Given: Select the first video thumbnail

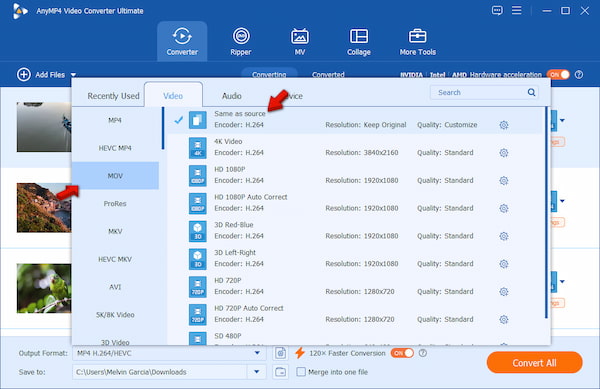Looking at the screenshot, I should (x=44, y=127).
